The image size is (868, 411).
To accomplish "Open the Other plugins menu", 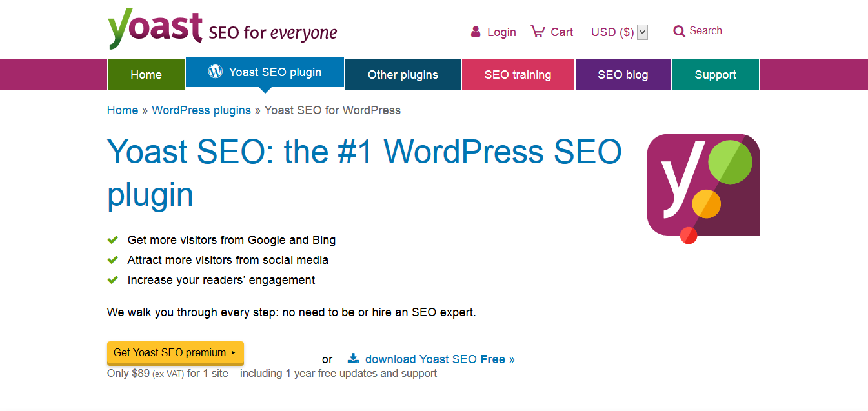I will coord(403,75).
